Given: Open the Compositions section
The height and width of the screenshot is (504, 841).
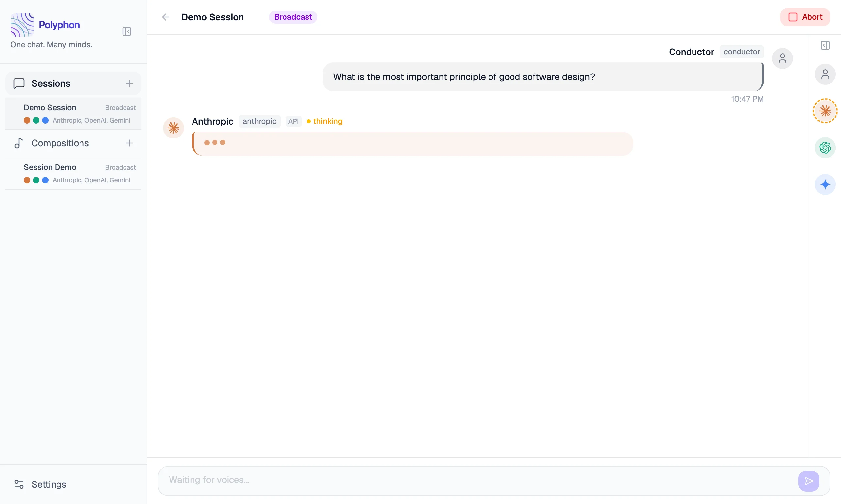Looking at the screenshot, I should (x=60, y=143).
